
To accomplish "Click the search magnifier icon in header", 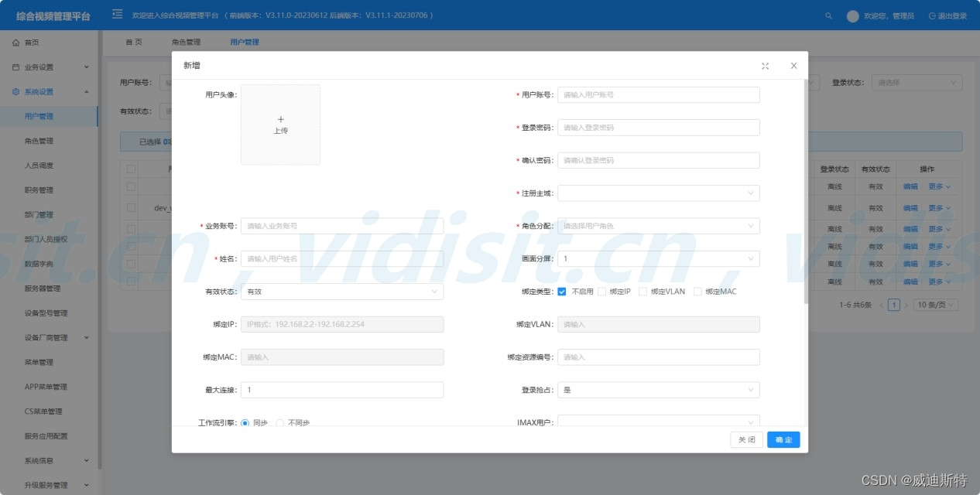I will (x=829, y=15).
